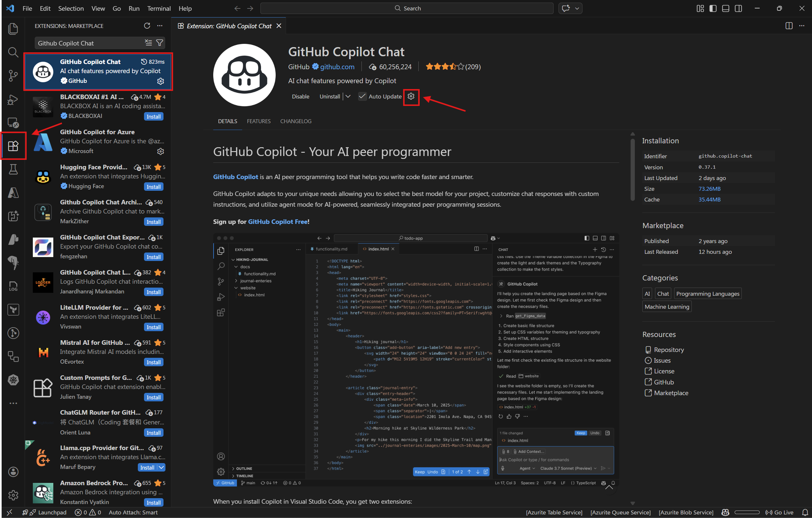Toggle the Auto Update checkbox
The height and width of the screenshot is (518, 812).
pos(362,97)
